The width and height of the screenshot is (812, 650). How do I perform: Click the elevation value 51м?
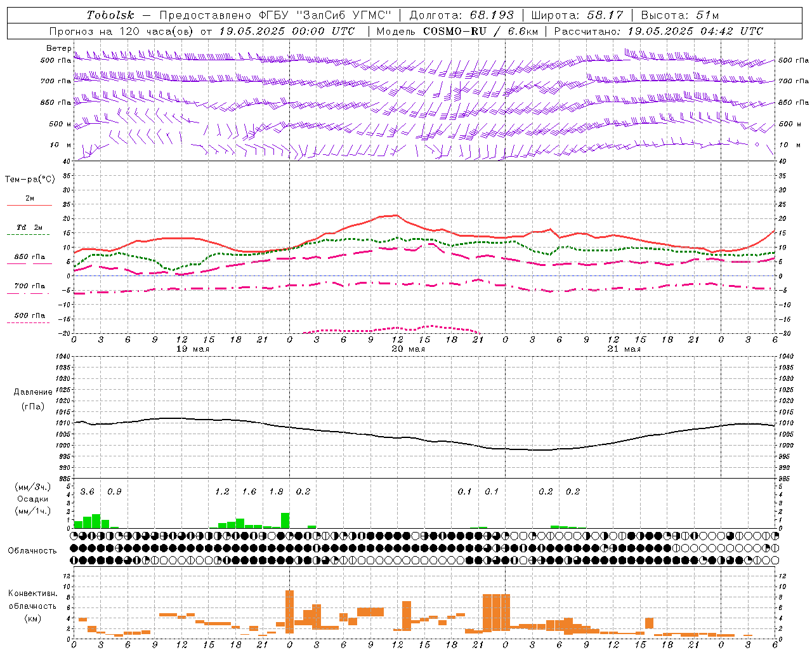point(707,15)
